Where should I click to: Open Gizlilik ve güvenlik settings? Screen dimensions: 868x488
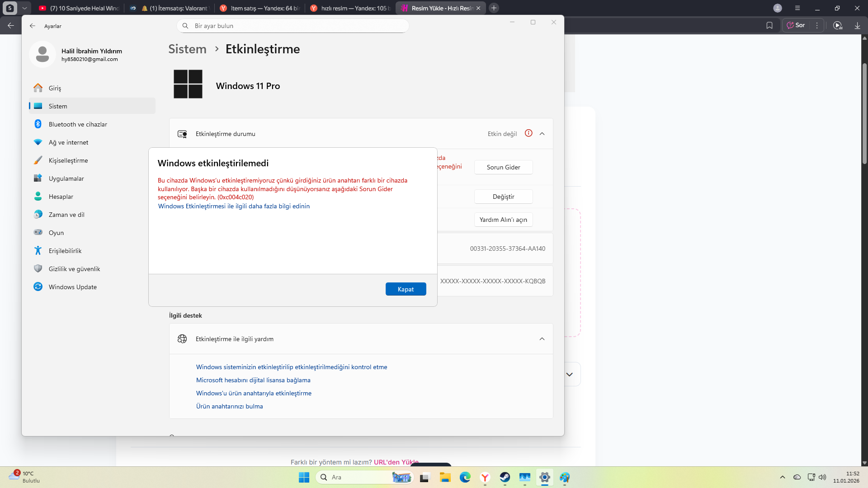[92, 269]
